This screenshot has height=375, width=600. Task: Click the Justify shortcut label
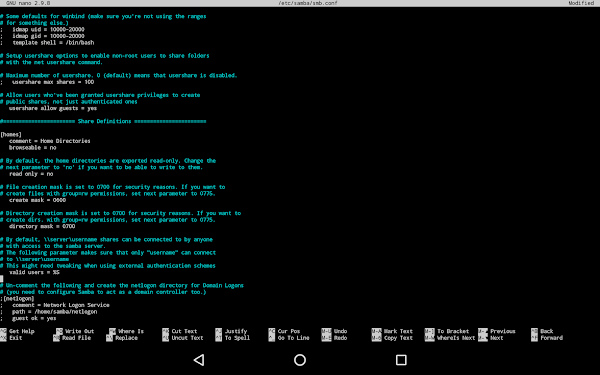(x=236, y=331)
